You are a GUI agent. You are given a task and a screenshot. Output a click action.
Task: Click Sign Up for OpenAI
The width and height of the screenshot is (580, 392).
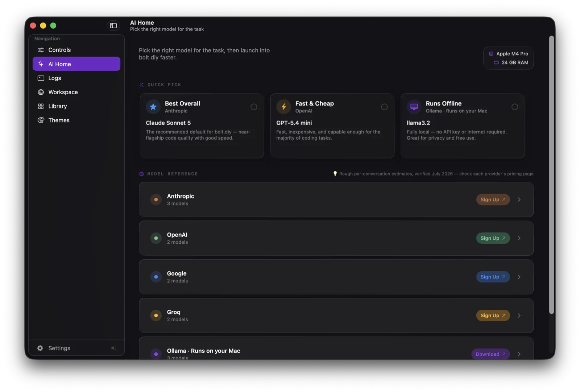click(x=493, y=238)
